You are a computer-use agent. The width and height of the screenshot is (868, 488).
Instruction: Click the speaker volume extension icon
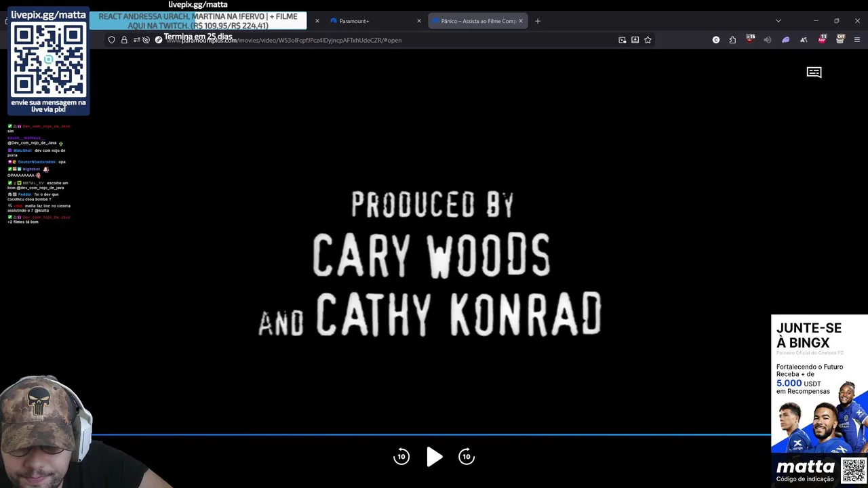(768, 40)
